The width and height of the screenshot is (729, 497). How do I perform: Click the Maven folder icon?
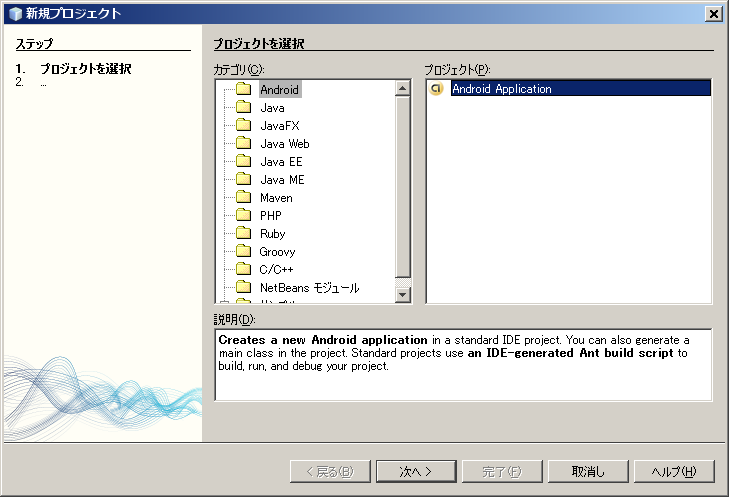[x=243, y=197]
